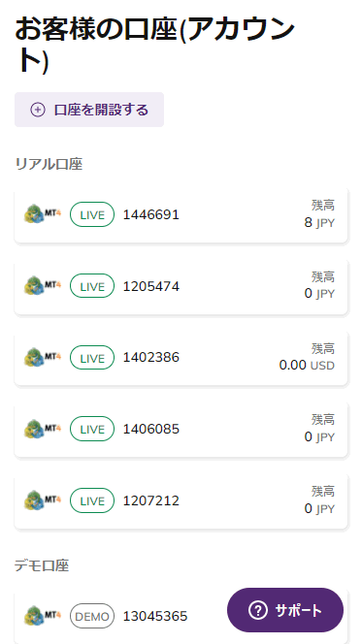Select the LIVE badge of account 1402386
This screenshot has width=362, height=644.
(x=92, y=358)
